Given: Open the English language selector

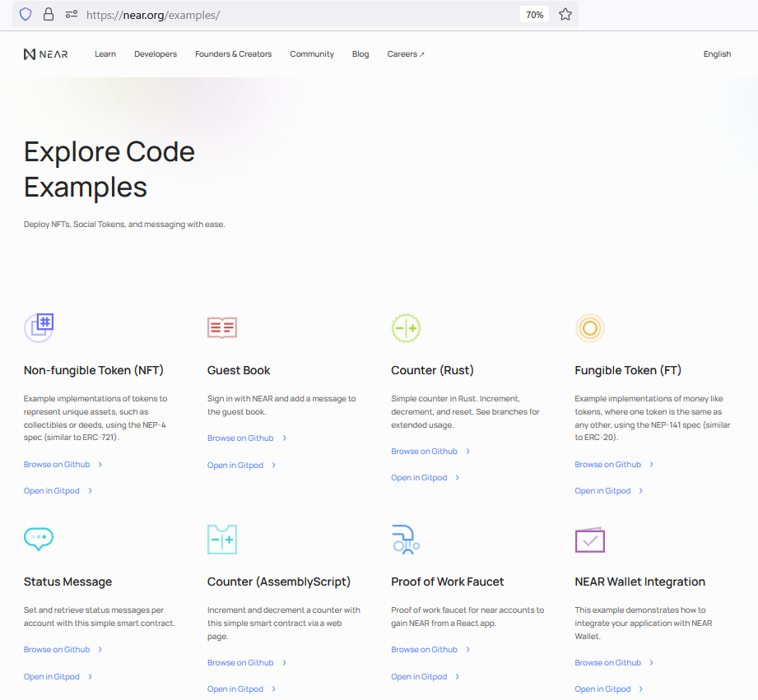Looking at the screenshot, I should (x=717, y=54).
